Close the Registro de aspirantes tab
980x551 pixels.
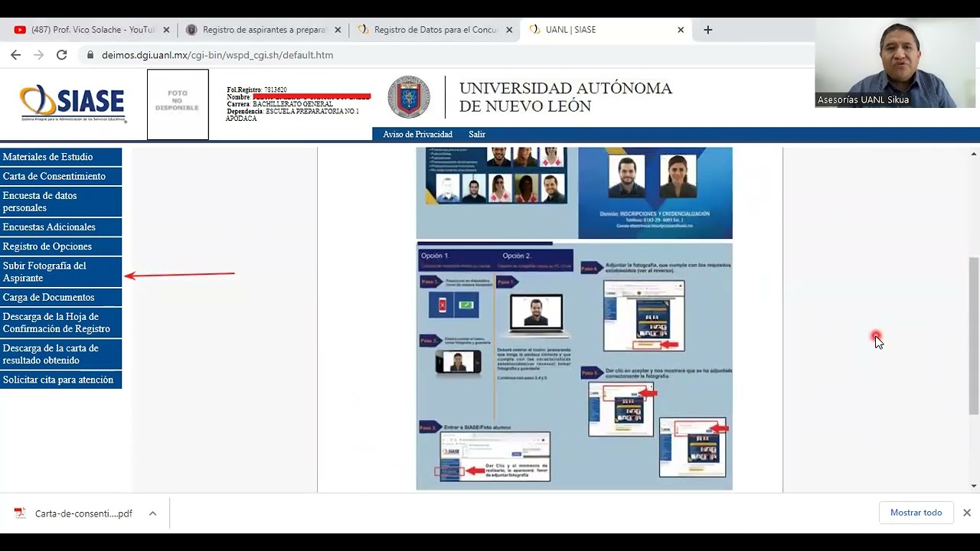[338, 30]
